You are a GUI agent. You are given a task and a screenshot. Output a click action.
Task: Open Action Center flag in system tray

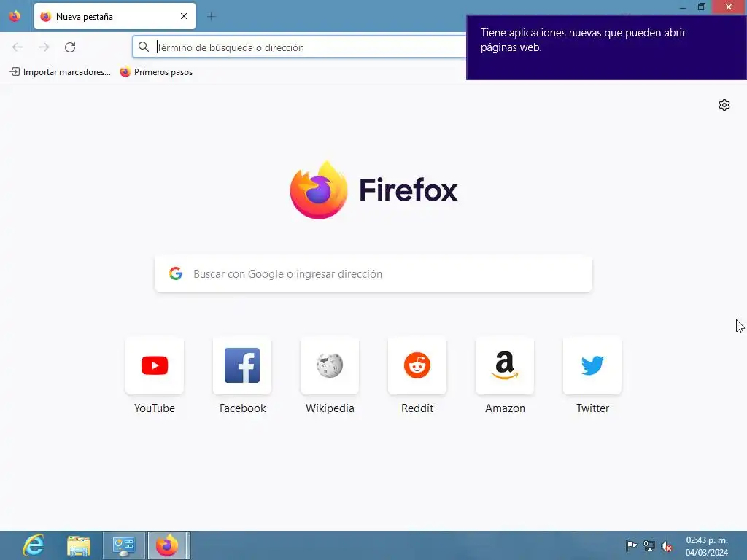pyautogui.click(x=631, y=545)
